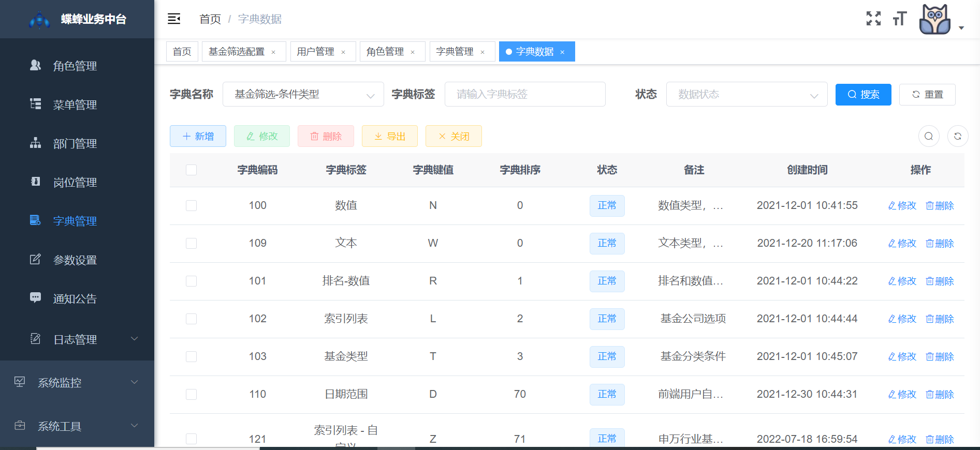Viewport: 980px width, 450px height.
Task: Open 岗位管理 in the sidebar
Action: (77, 182)
